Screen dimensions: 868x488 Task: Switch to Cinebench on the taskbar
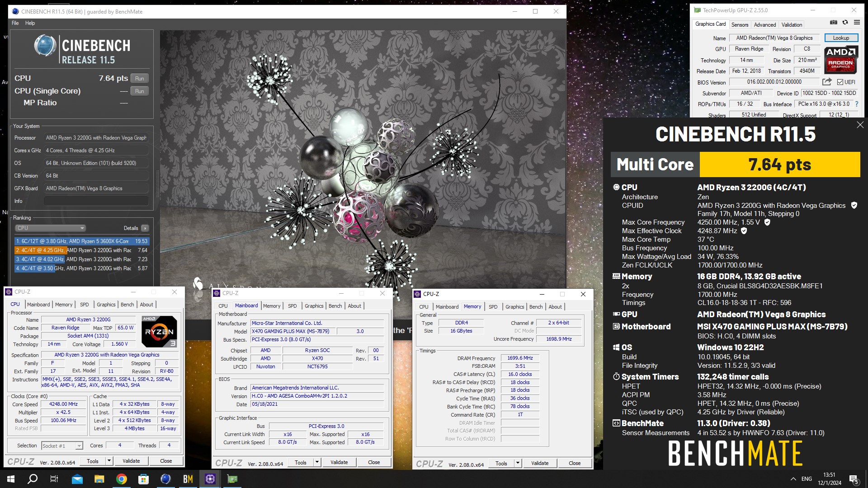166,479
